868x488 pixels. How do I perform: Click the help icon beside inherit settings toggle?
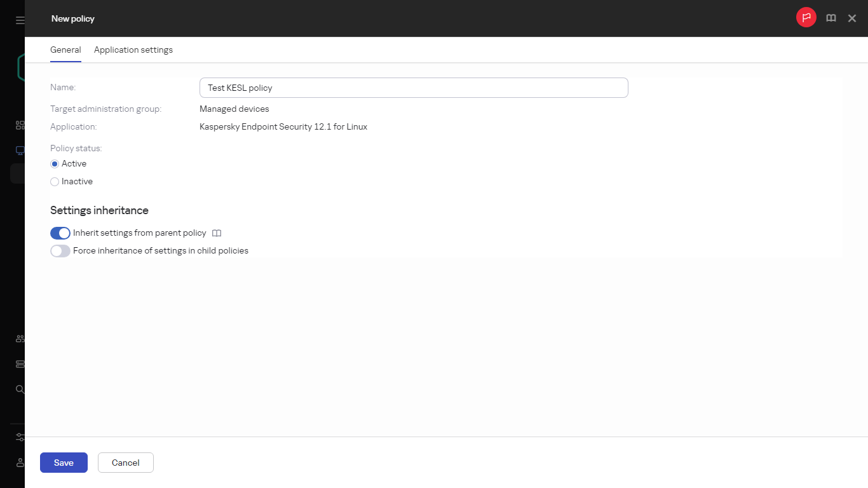pyautogui.click(x=217, y=233)
